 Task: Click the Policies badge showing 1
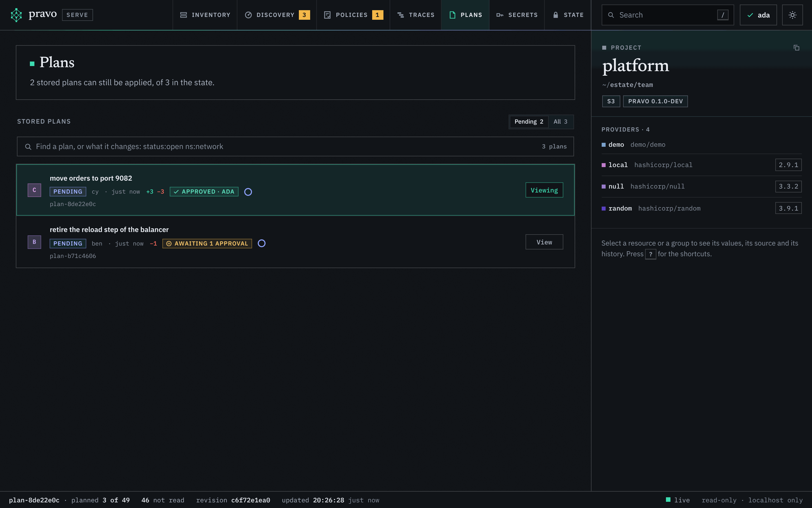coord(378,15)
